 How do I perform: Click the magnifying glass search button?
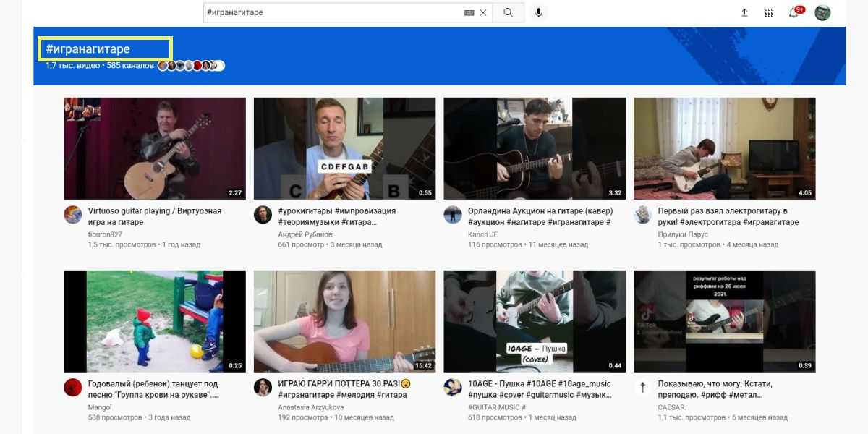[x=508, y=12]
